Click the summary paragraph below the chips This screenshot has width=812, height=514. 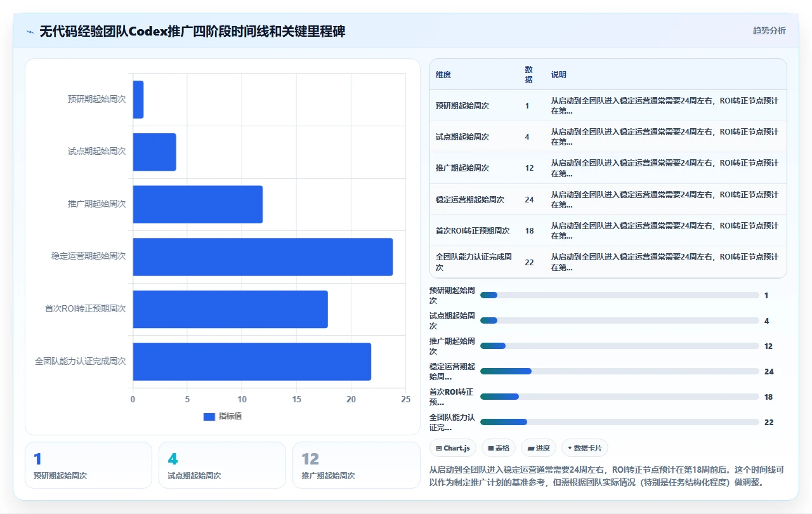(607, 477)
